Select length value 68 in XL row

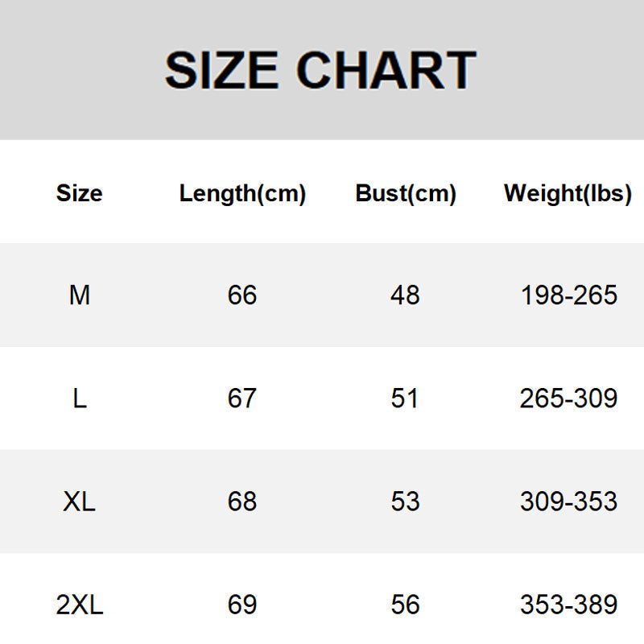click(x=242, y=502)
